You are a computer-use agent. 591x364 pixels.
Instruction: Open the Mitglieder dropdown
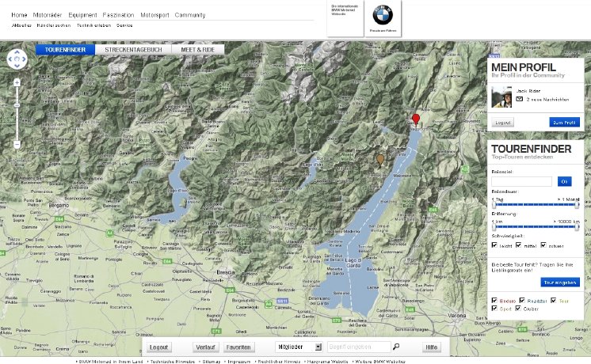coord(299,347)
